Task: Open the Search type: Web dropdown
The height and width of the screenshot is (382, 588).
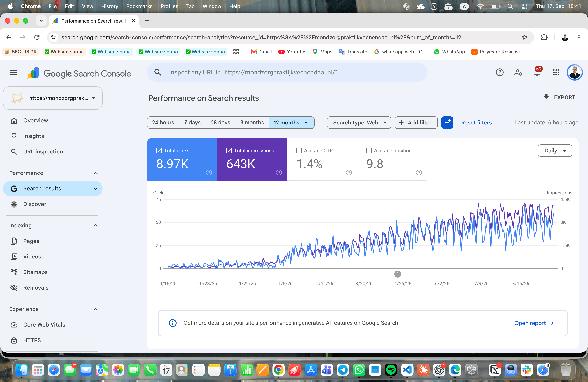Action: [x=359, y=123]
